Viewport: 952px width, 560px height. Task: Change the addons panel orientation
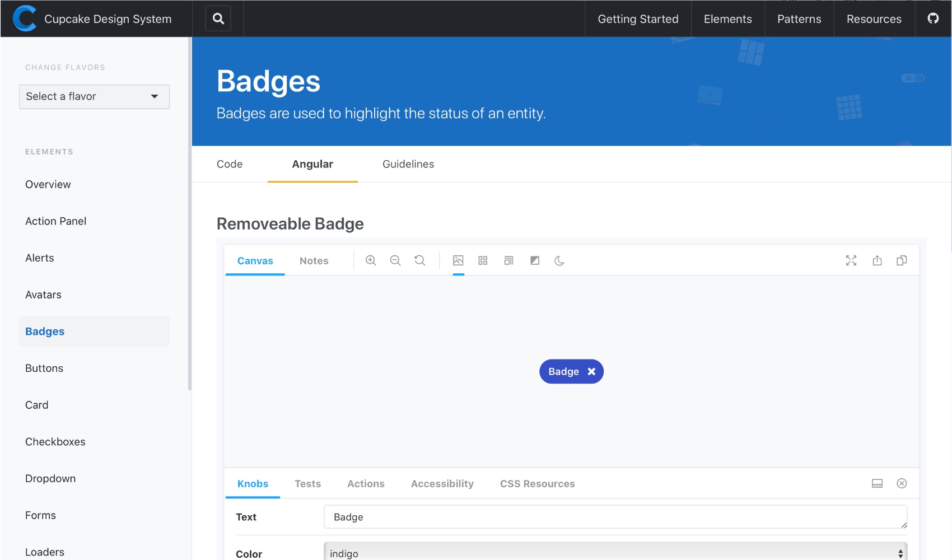coord(877,483)
